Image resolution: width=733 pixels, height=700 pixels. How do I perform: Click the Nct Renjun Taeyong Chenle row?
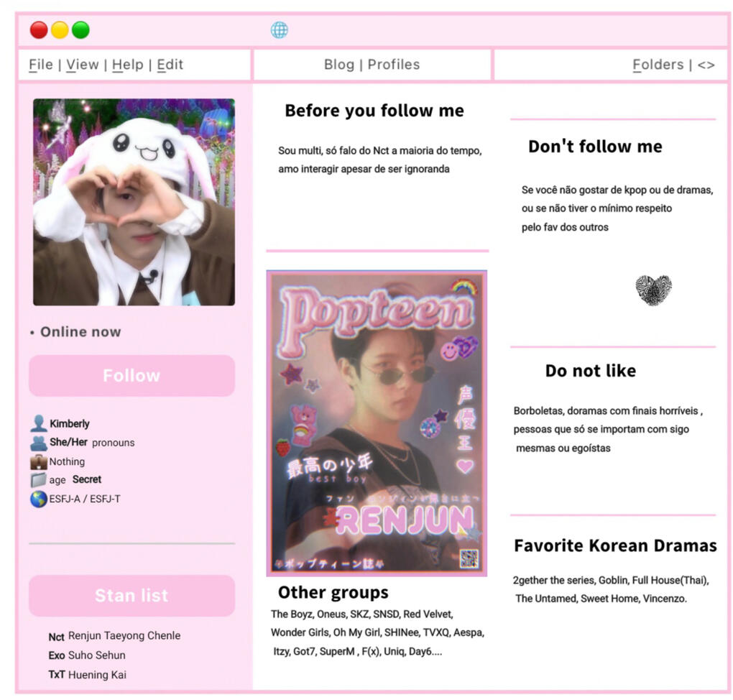click(x=114, y=636)
